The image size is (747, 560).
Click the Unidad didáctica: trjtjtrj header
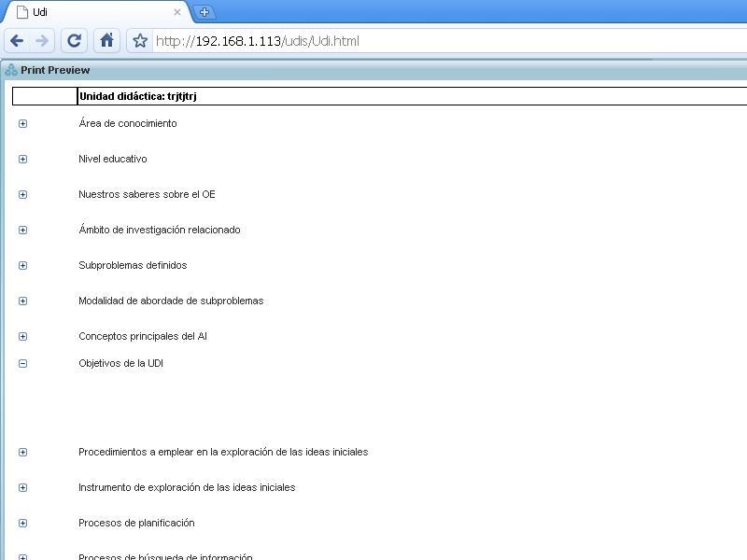pyautogui.click(x=137, y=96)
